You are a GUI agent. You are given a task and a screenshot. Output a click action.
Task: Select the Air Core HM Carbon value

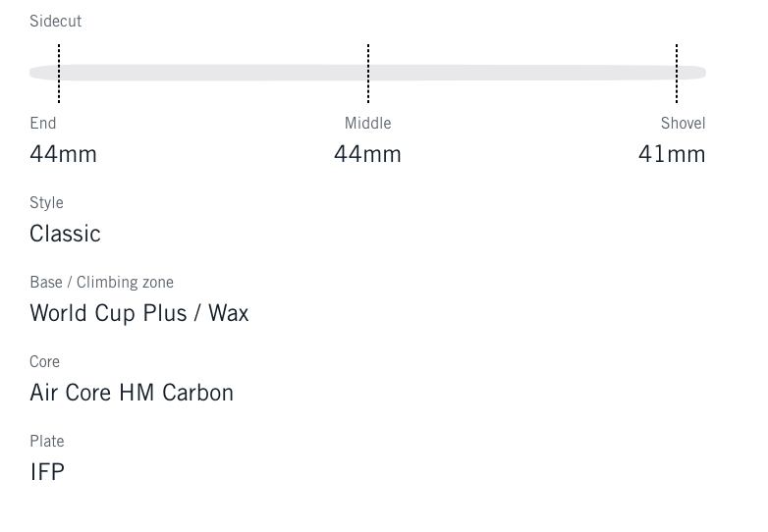[132, 393]
